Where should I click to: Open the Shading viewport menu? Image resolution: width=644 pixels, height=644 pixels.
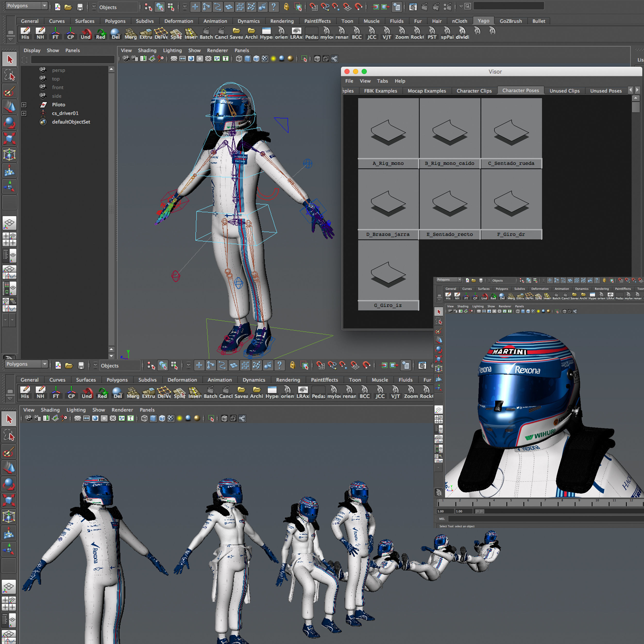pos(147,50)
